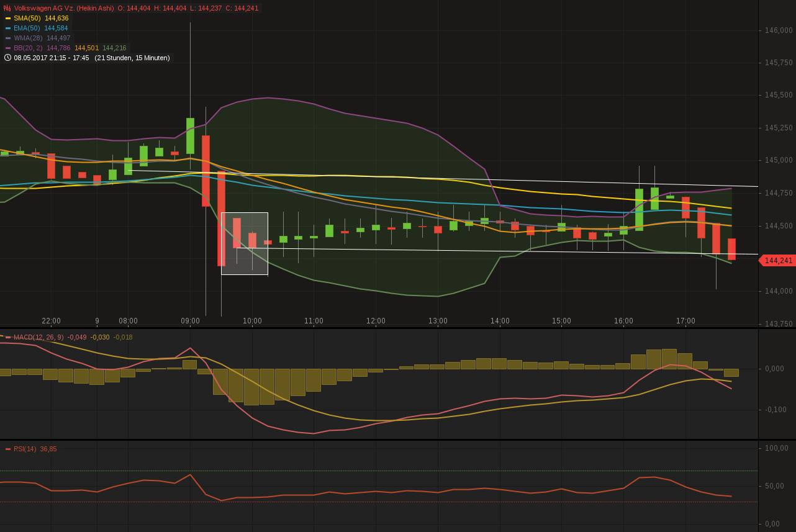Screen dimensions: 796x532
Task: Click the -0,100 label on the MACD axis
Action: pyautogui.click(x=775, y=409)
